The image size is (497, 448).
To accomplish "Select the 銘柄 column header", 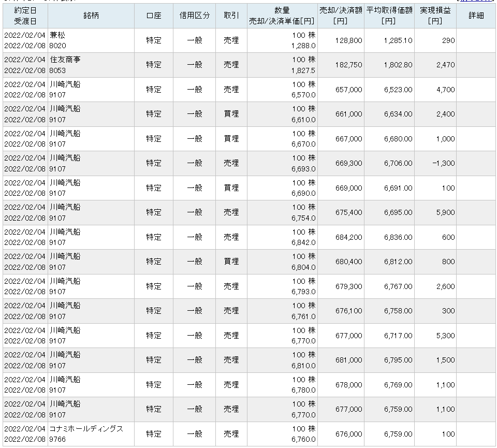I will pyautogui.click(x=91, y=16).
